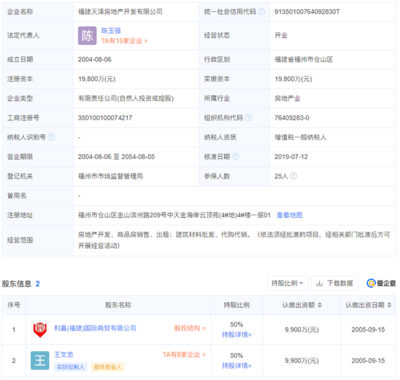Click help icon beside 核准日期
400x380 pixels.
tap(235, 156)
